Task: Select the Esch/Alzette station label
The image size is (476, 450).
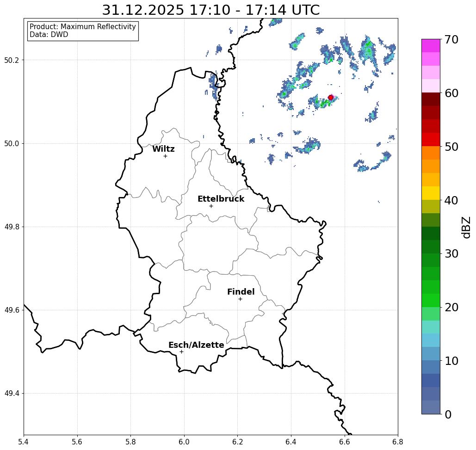Action: (196, 345)
